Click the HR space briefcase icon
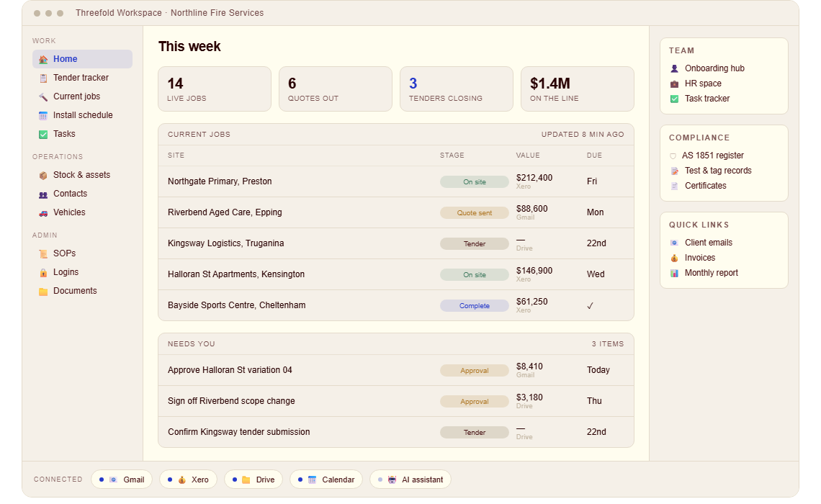 pos(674,84)
